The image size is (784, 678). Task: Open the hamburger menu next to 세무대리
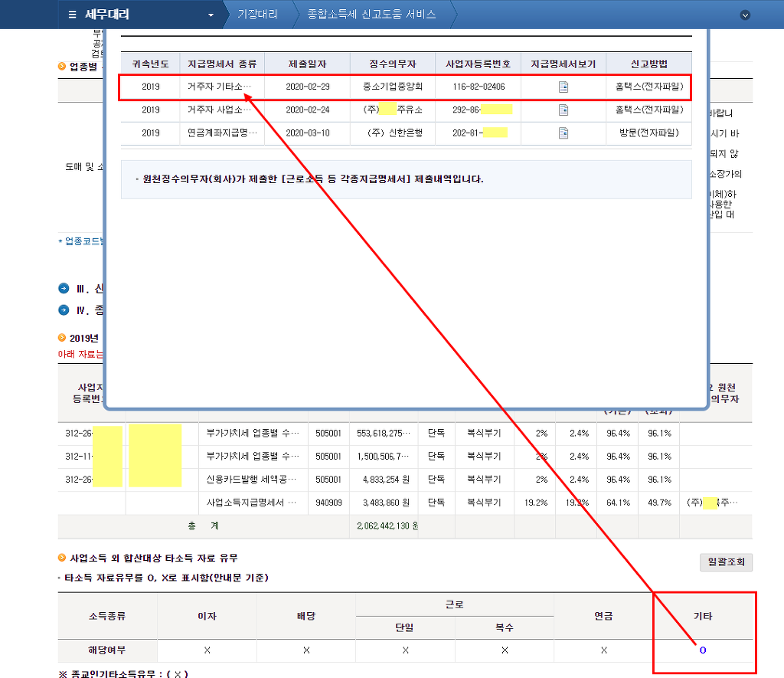coord(73,15)
